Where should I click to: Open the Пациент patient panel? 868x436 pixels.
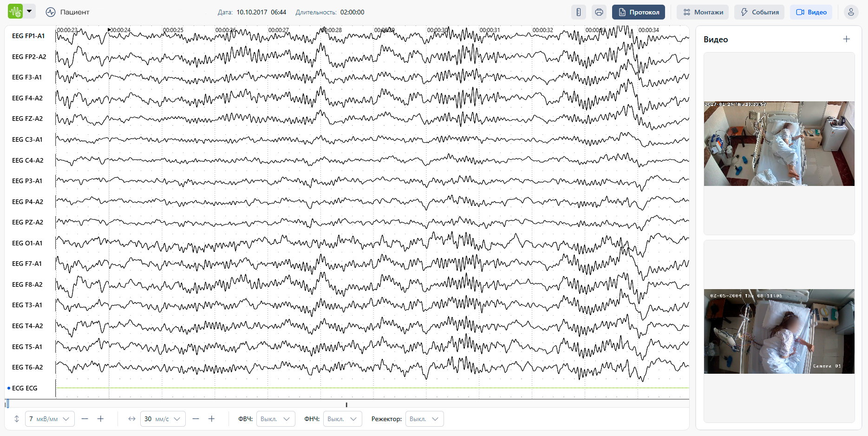pyautogui.click(x=68, y=12)
